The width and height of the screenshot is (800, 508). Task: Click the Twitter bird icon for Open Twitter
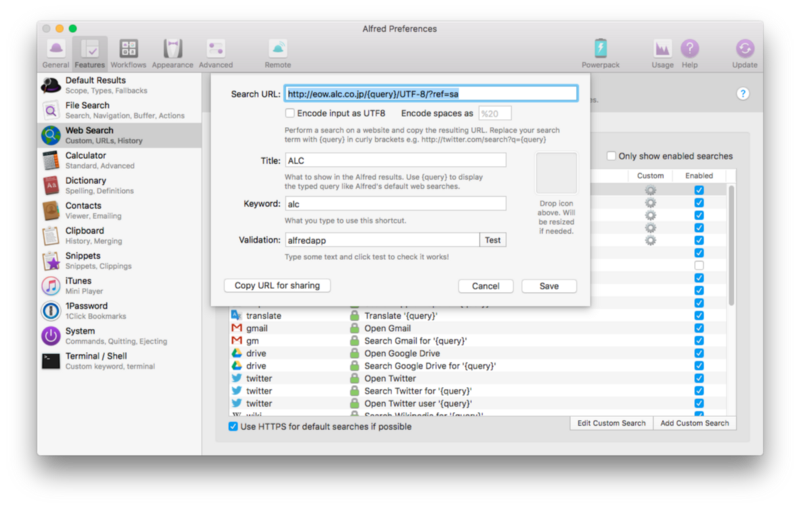pos(237,378)
